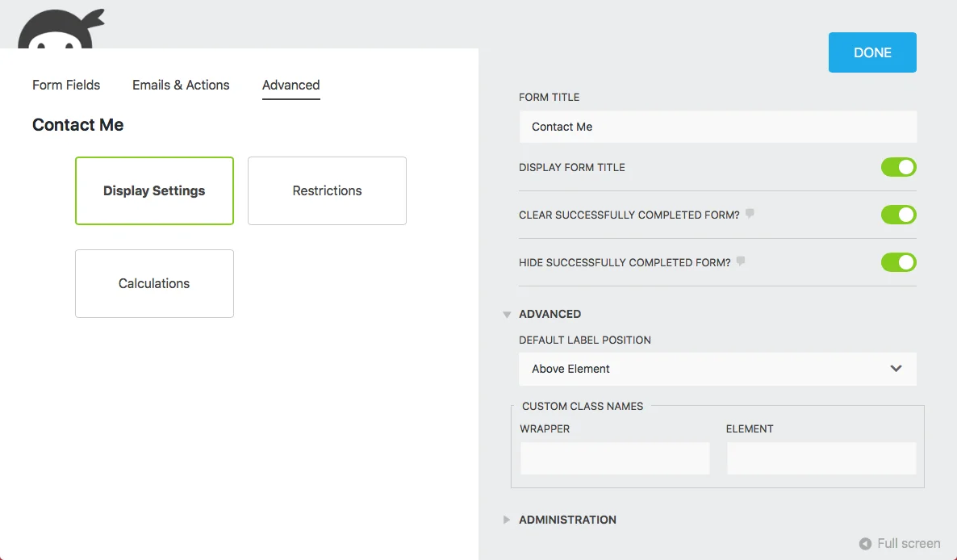Click the Form Title input field
957x560 pixels.
(x=717, y=126)
